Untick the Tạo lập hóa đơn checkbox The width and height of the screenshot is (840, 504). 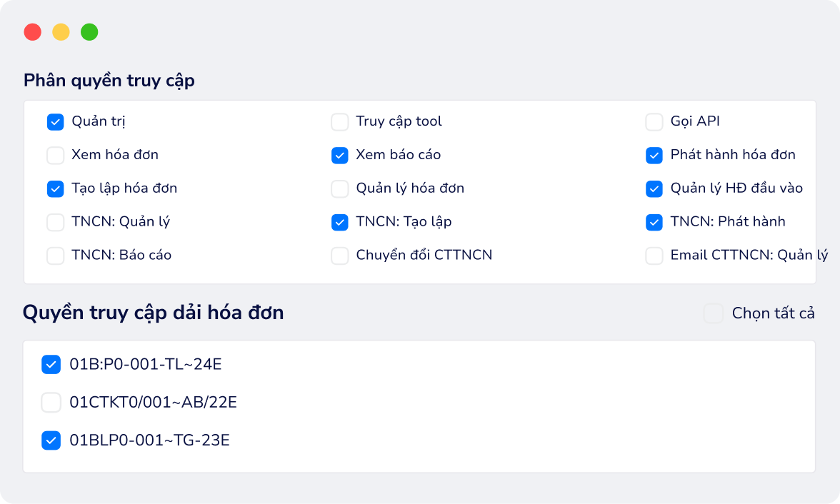pos(55,189)
